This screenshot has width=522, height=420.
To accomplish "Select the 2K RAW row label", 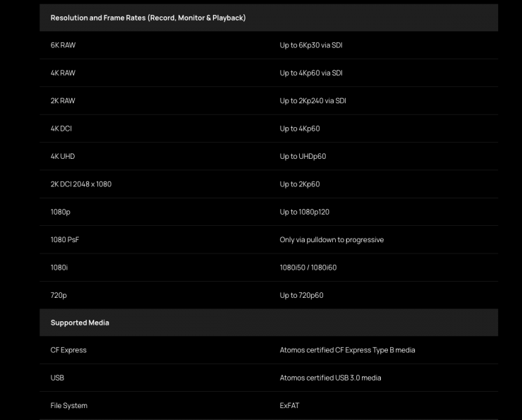I will (63, 101).
